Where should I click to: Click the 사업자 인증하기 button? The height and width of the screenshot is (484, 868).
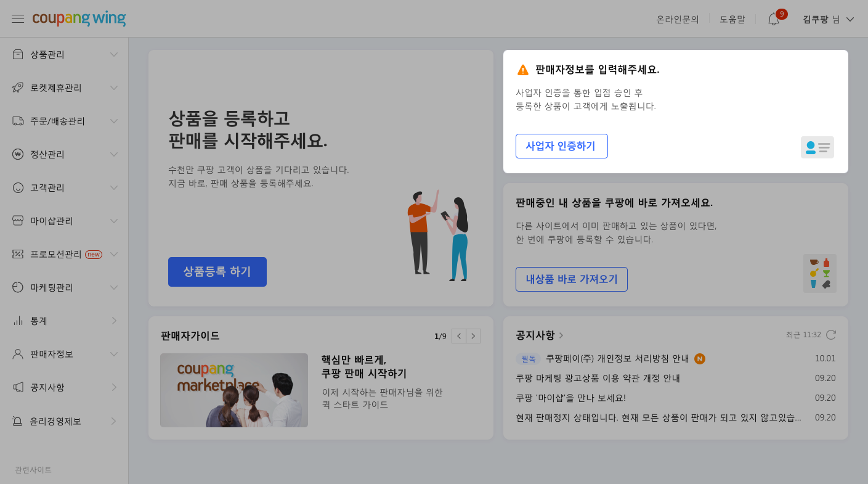[x=562, y=146]
